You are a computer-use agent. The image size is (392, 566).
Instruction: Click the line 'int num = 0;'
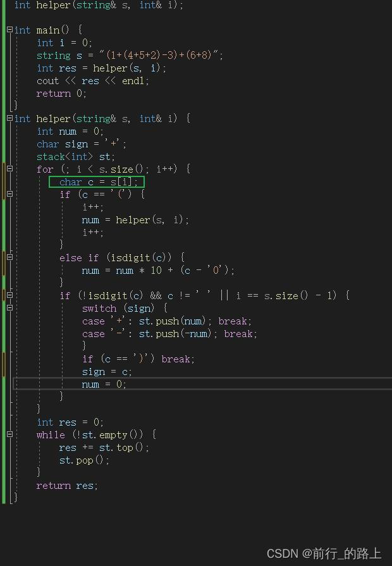(70, 132)
